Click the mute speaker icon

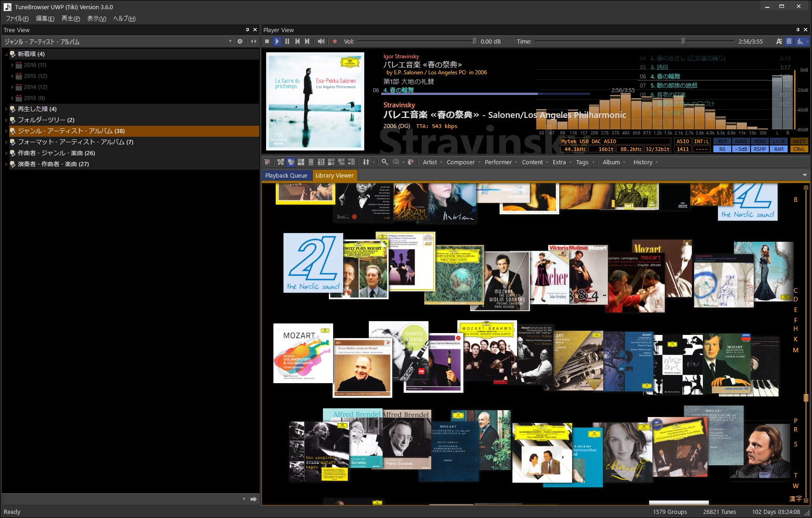pos(321,41)
